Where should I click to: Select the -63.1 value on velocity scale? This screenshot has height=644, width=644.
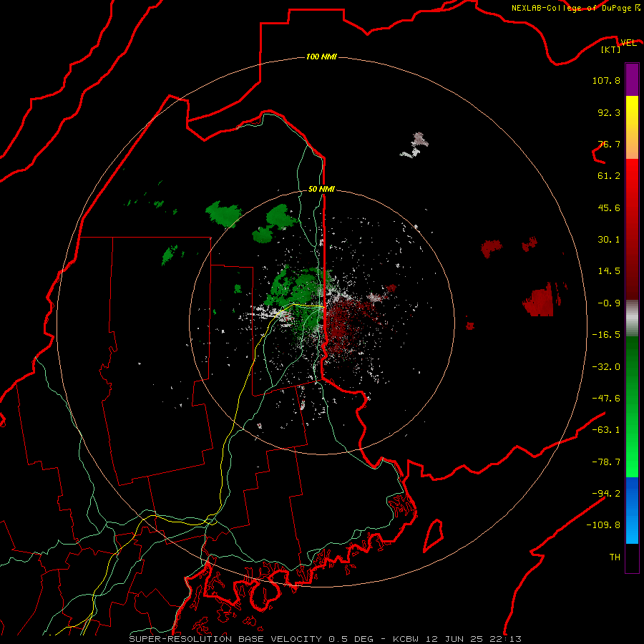click(606, 430)
